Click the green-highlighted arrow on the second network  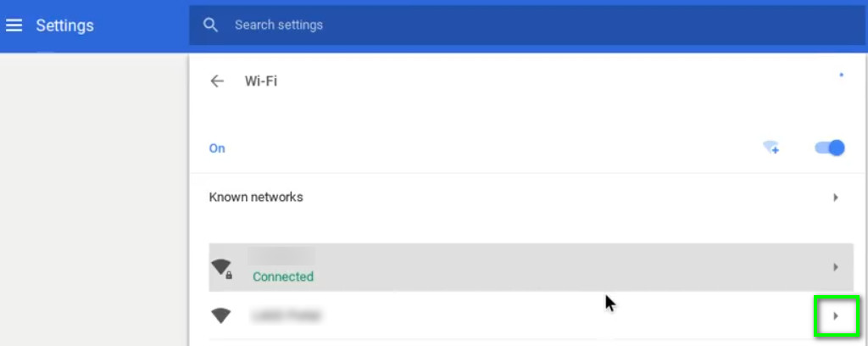[836, 315]
